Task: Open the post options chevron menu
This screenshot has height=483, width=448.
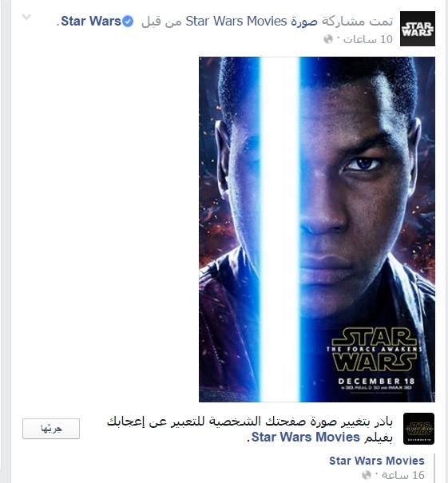Action: [x=26, y=17]
